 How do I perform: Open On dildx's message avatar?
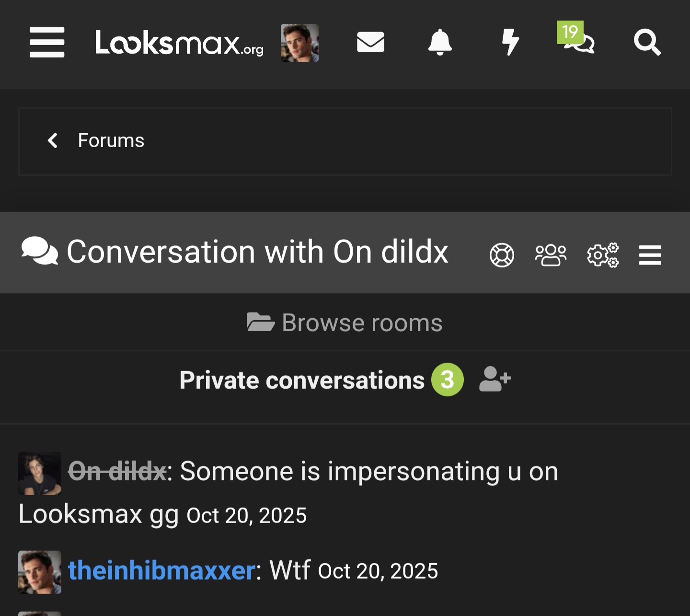[x=40, y=473]
